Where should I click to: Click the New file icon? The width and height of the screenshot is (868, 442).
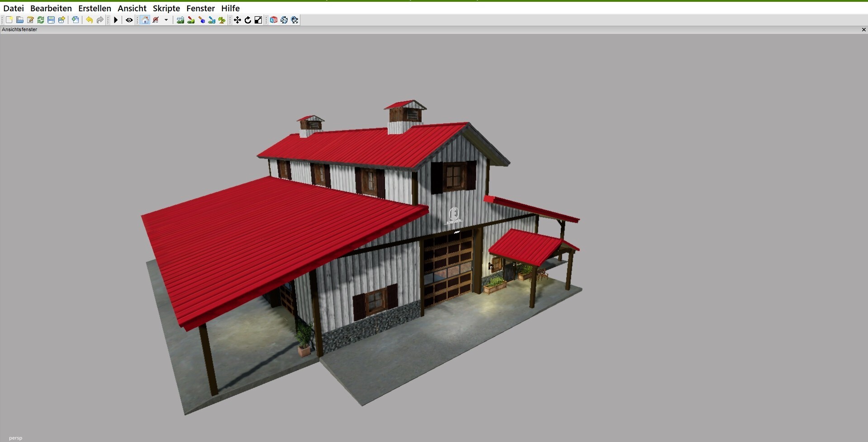(9, 20)
